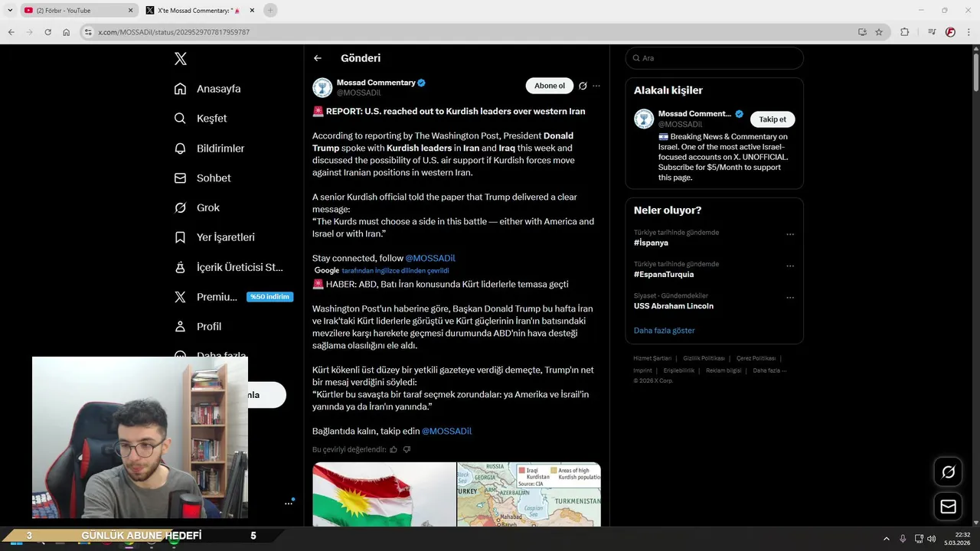
Task: Close the Förbir - YouTube tab
Action: pyautogui.click(x=130, y=10)
